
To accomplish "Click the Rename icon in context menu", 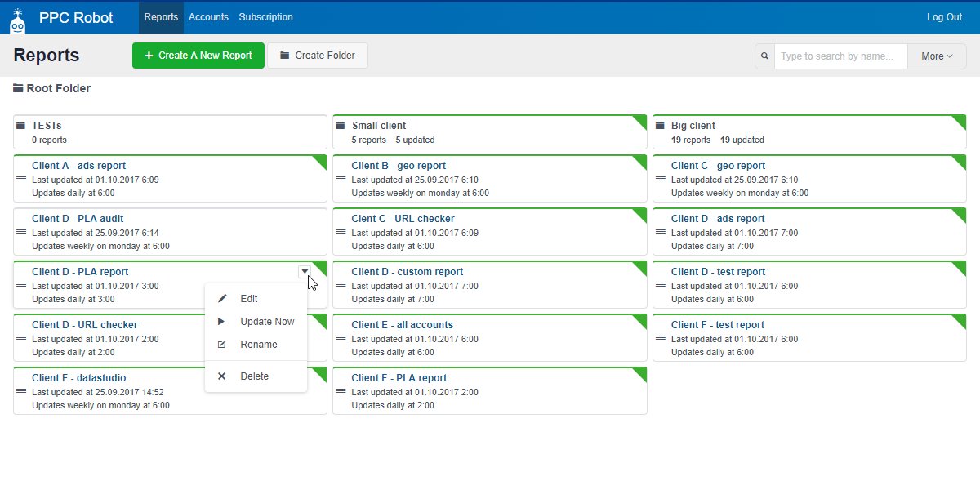I will pyautogui.click(x=222, y=345).
